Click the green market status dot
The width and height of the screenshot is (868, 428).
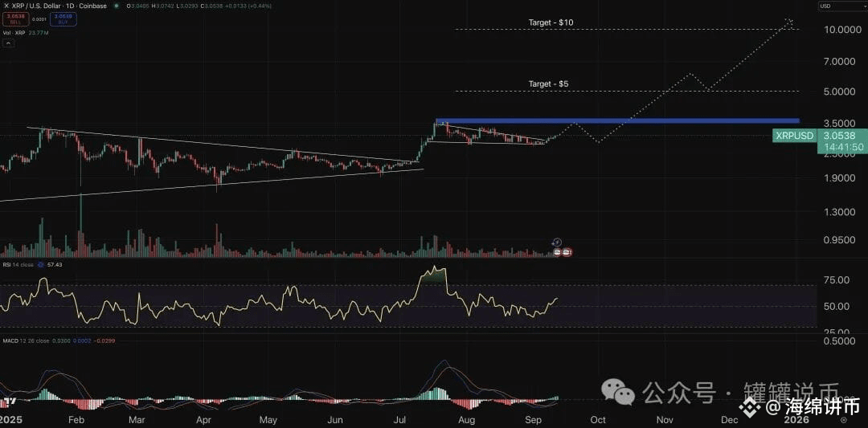click(x=117, y=6)
